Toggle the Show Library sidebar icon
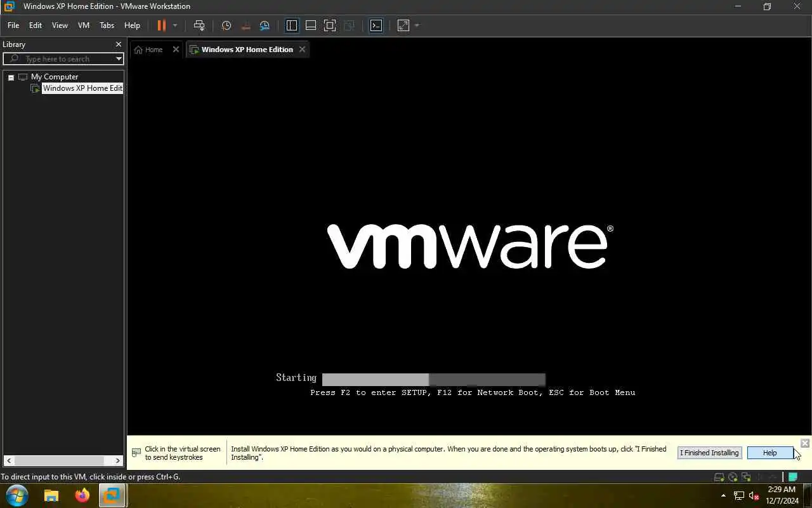The image size is (812, 508). point(292,25)
